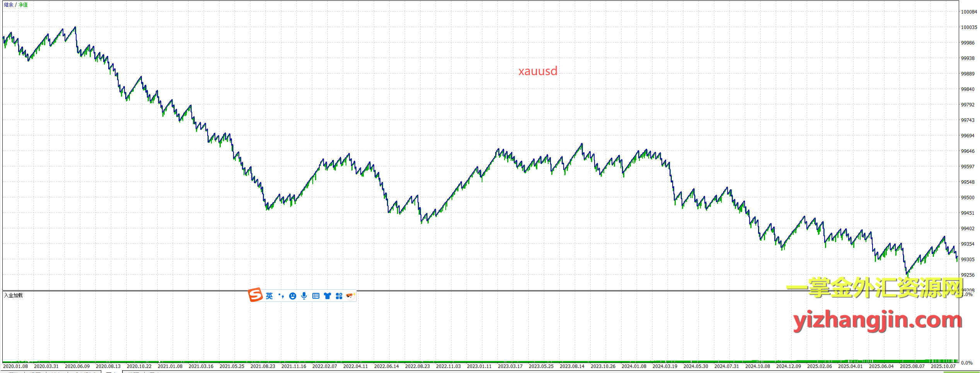Click the AI assistant mascot icon
This screenshot has width=980, height=373.
click(350, 296)
